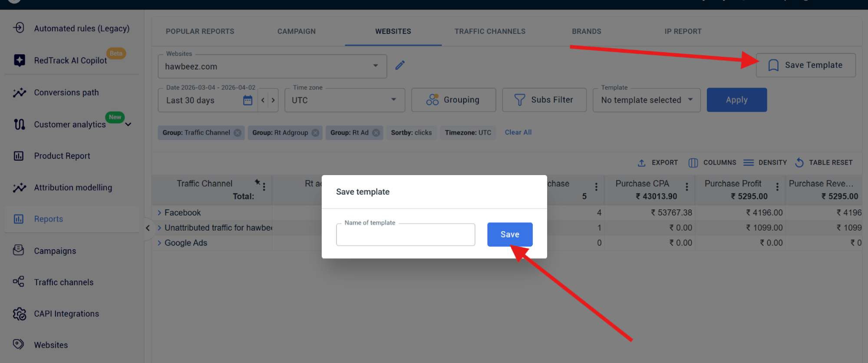Open Purchase column options menu dots
This screenshot has width=868, height=363.
[x=596, y=187]
